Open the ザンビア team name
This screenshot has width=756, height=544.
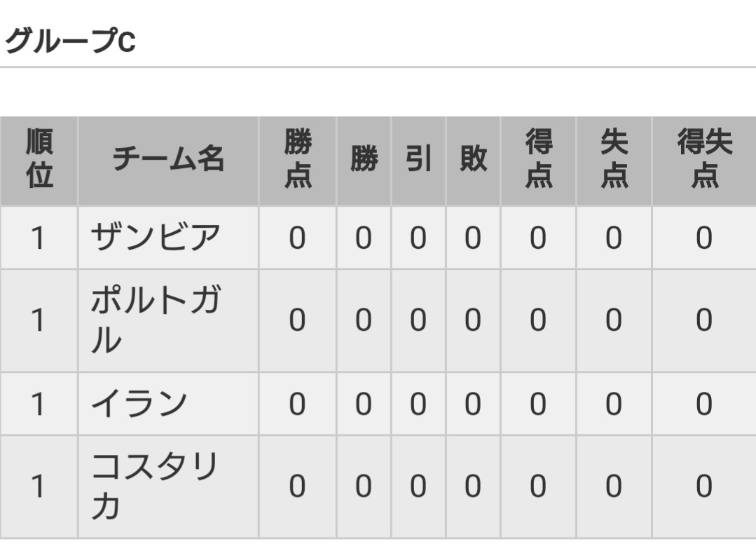(156, 238)
